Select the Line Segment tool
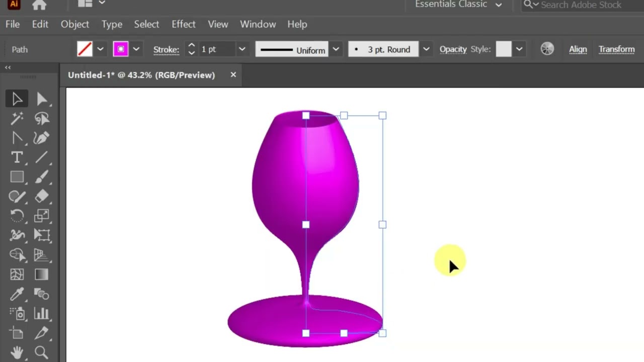Viewport: 644px width, 362px height. (x=42, y=157)
